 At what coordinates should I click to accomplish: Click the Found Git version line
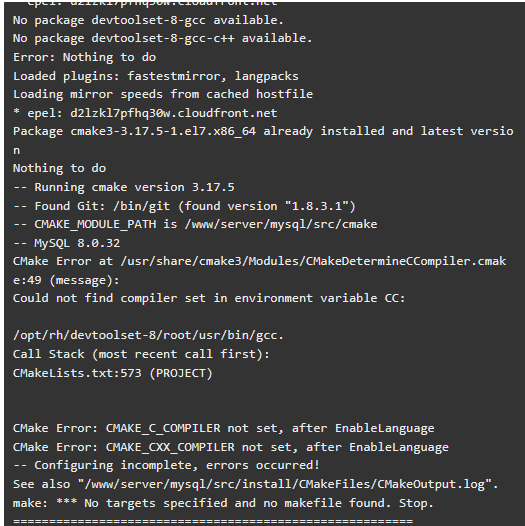click(184, 206)
